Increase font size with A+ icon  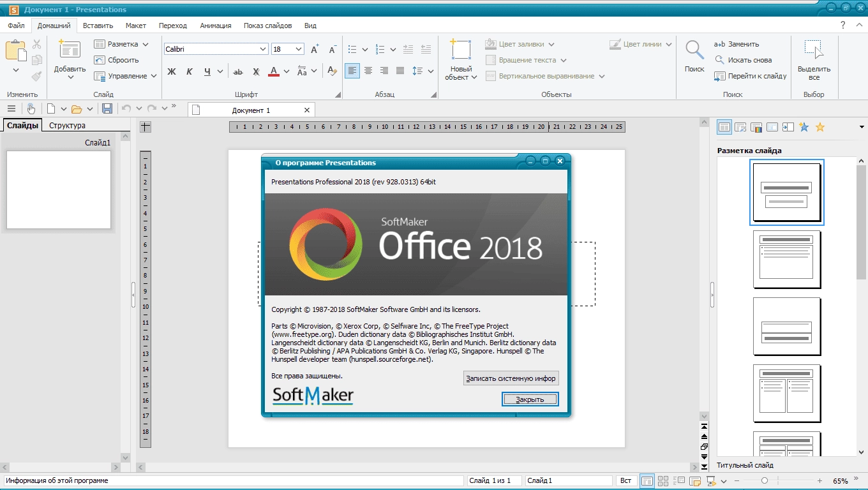[x=315, y=49]
